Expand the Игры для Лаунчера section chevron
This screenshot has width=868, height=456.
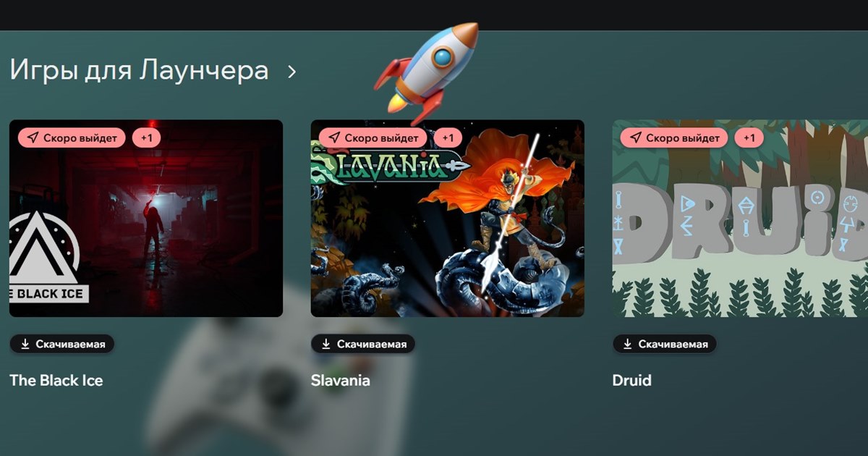[292, 72]
